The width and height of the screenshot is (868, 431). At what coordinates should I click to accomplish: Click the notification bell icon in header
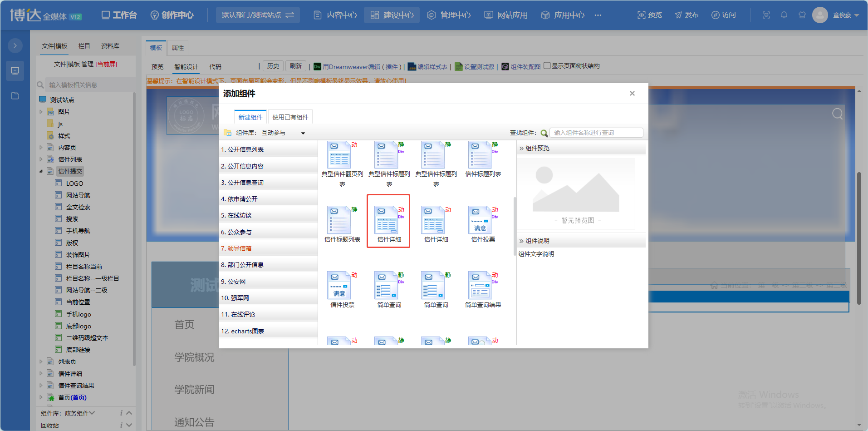[784, 15]
